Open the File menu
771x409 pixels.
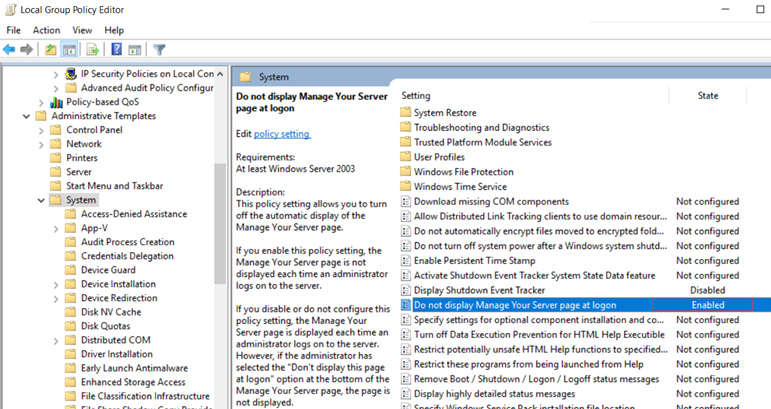tap(13, 30)
